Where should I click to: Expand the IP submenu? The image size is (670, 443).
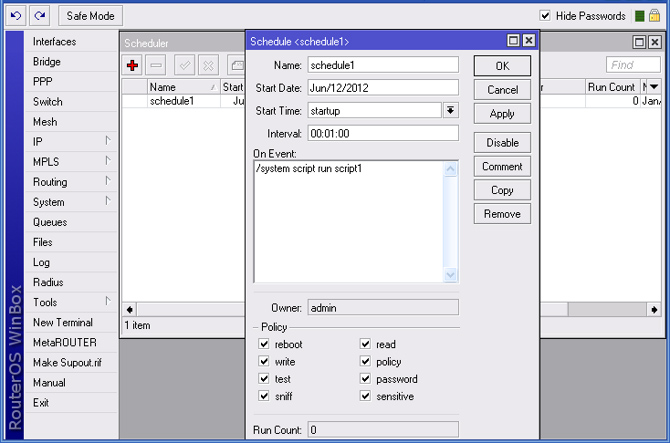[107, 141]
